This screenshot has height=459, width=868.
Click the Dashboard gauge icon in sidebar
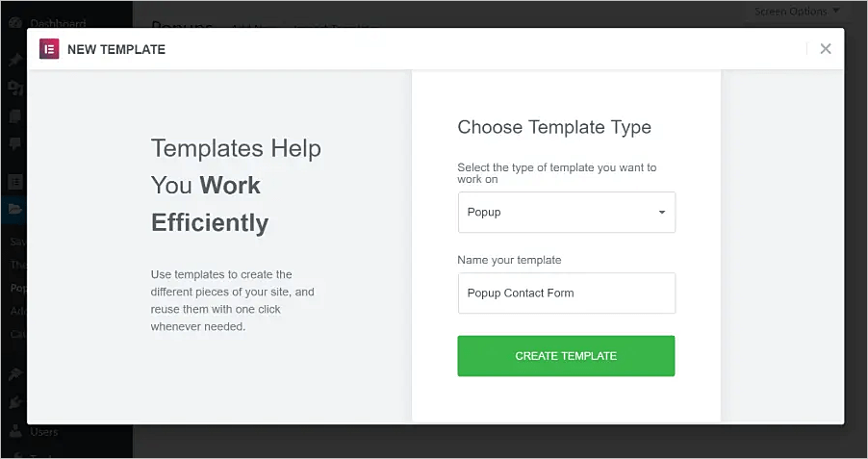click(15, 23)
